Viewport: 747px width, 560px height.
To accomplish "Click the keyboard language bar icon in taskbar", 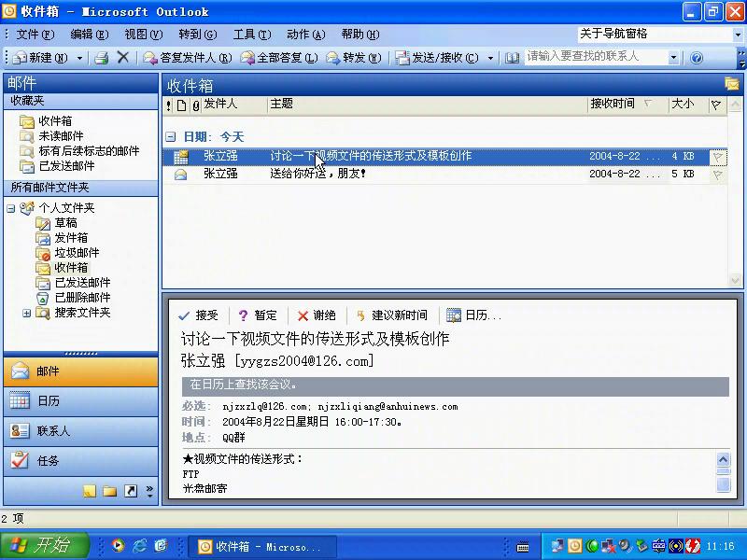I will (523, 547).
